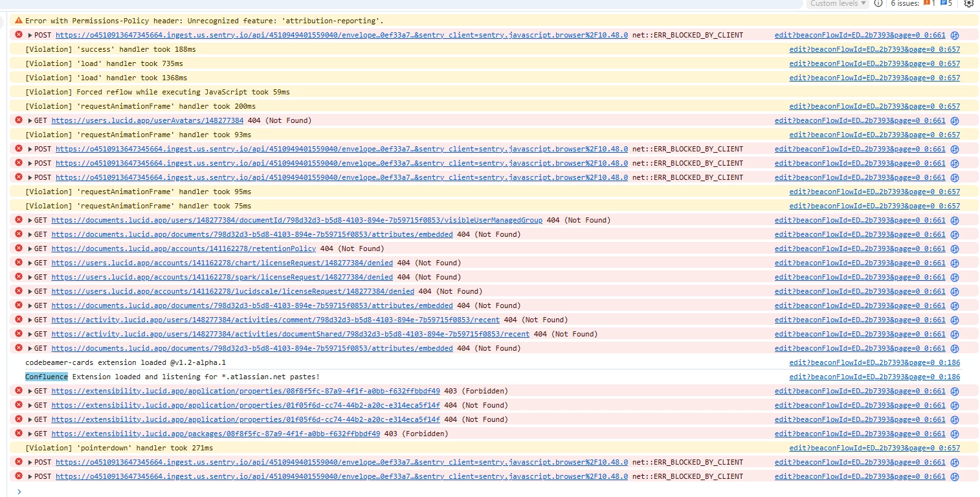The image size is (980, 497).
Task: Expand the documentShared recent GET entry
Action: 30,334
